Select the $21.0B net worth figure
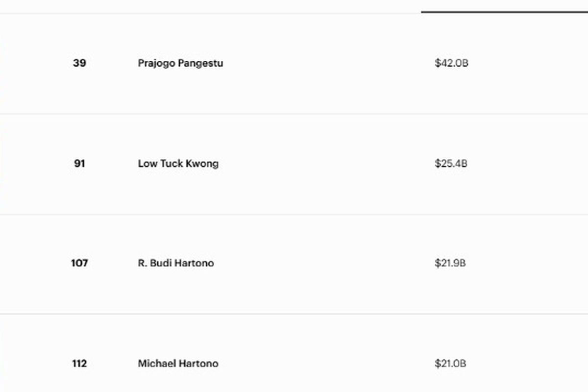The width and height of the screenshot is (588, 392). [450, 364]
